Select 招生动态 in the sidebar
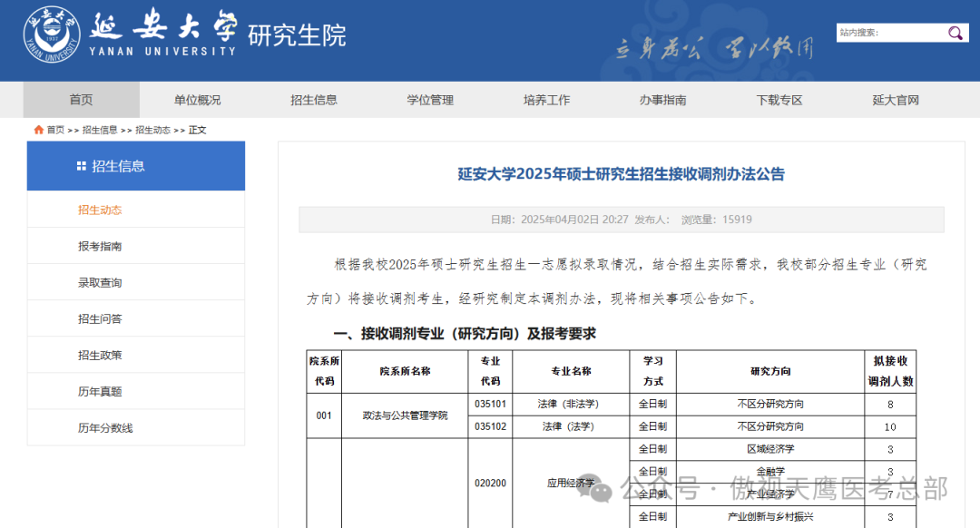The height and width of the screenshot is (528, 980). pyautogui.click(x=135, y=210)
